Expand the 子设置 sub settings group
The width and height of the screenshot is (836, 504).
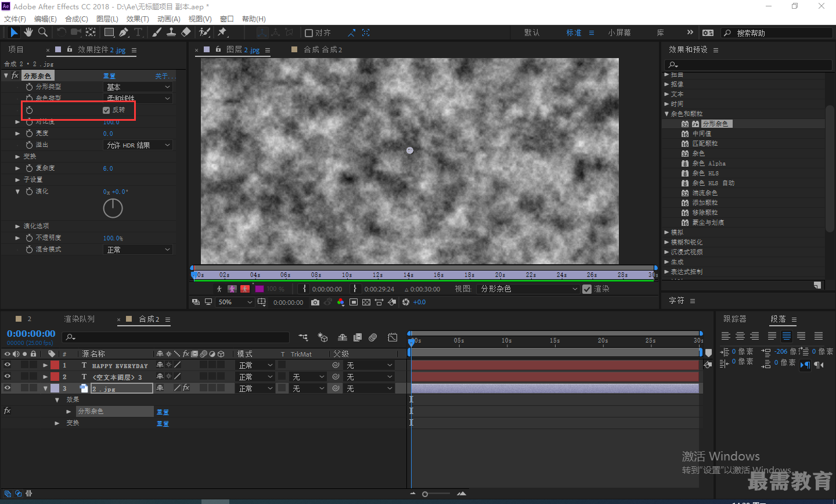pyautogui.click(x=17, y=179)
